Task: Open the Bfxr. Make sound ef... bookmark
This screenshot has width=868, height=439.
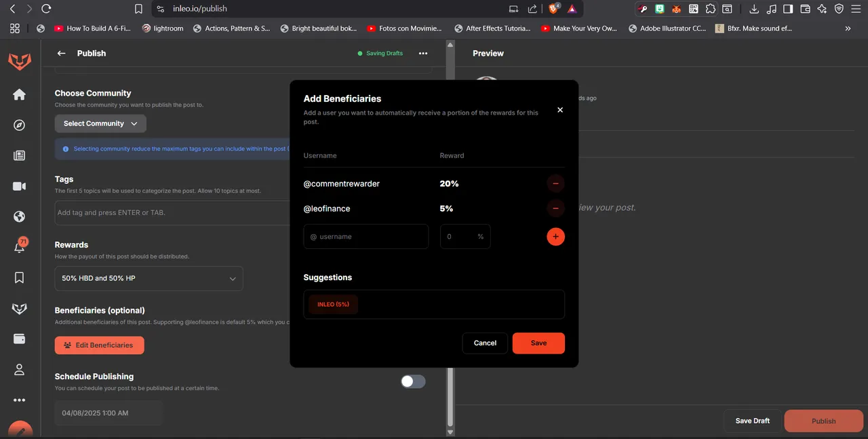Action: click(754, 28)
